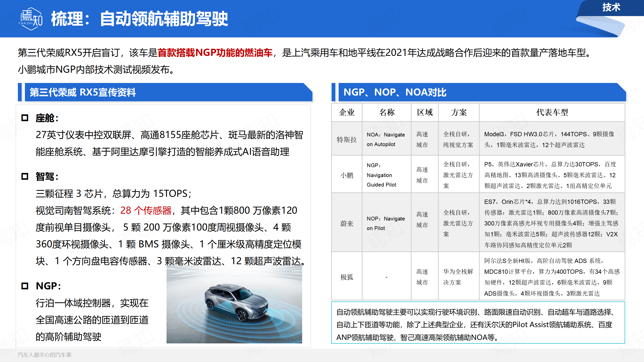The height and width of the screenshot is (362, 644).
Task: Click the square bullet beside 智驾
Action: [x=25, y=176]
